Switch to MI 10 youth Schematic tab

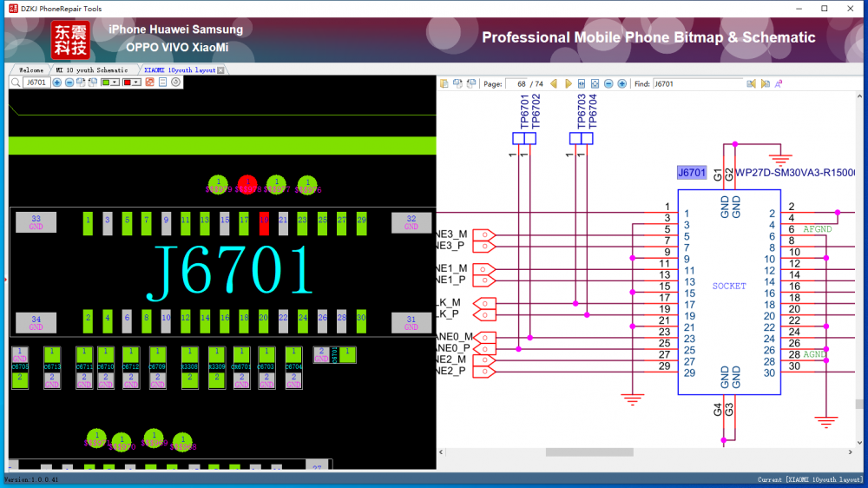91,69
